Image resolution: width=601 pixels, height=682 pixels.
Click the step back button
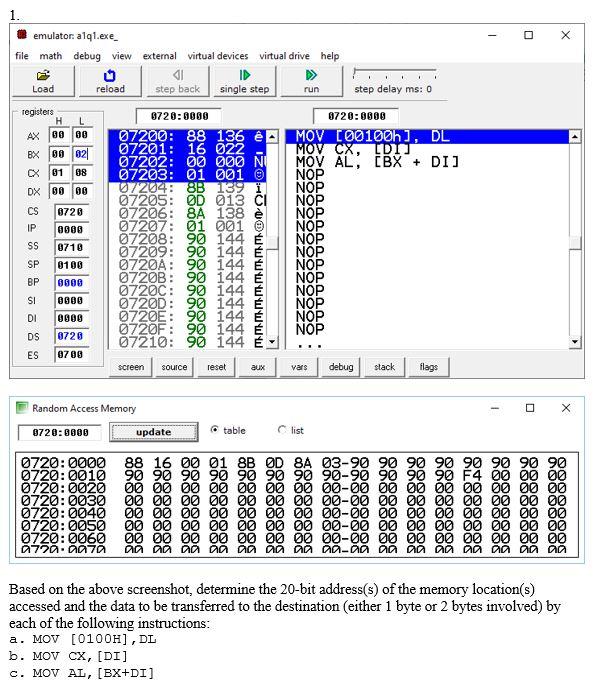tap(177, 82)
